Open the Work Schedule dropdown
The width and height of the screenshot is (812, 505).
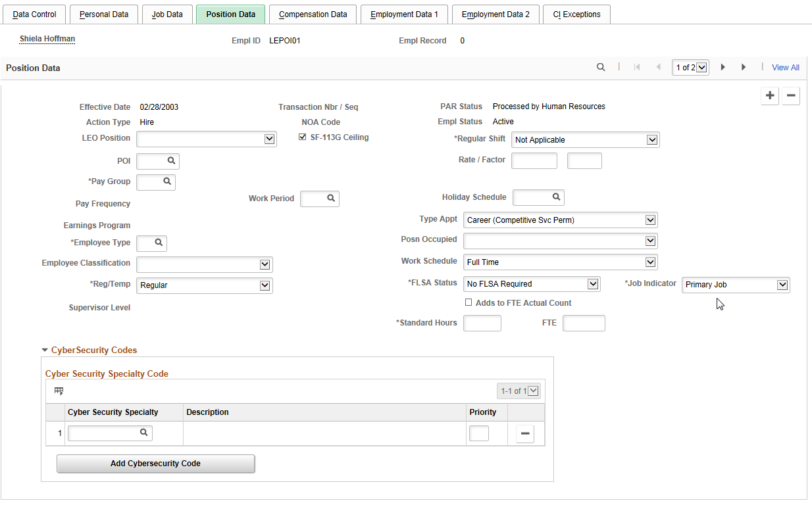pyautogui.click(x=561, y=262)
